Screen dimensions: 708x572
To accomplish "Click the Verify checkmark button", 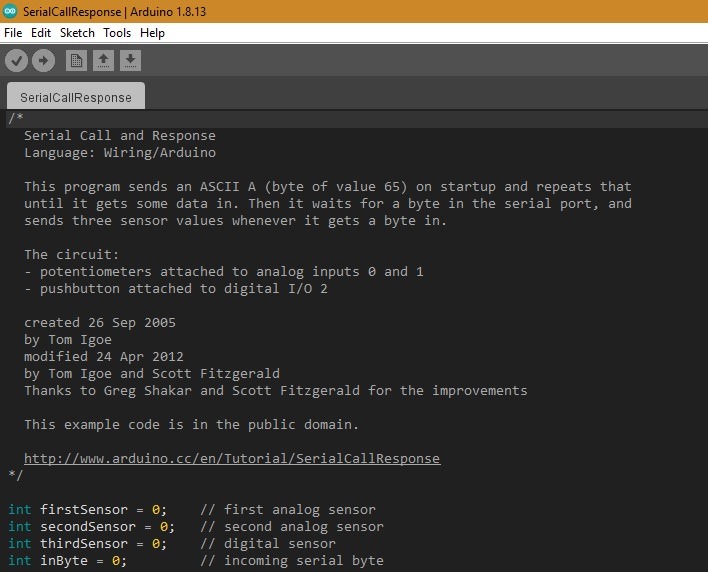I will click(17, 60).
